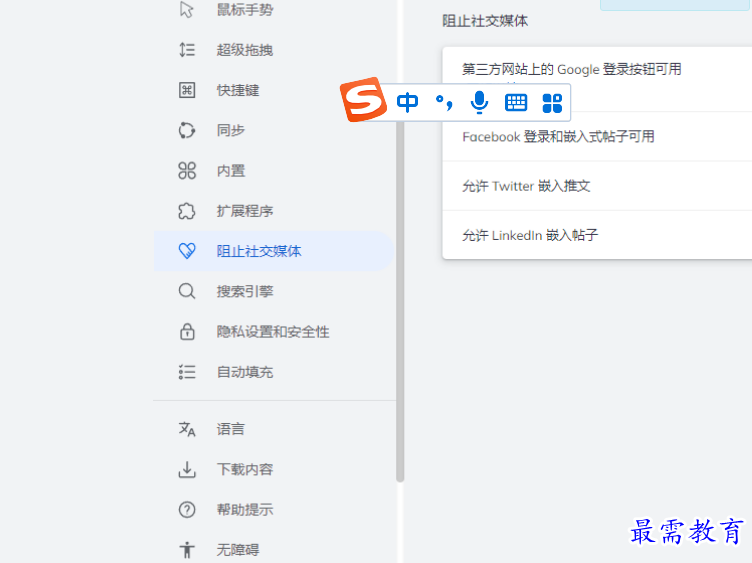This screenshot has width=752, height=563.
Task: Select 阻止社交媒体 sidebar item
Action: (x=273, y=251)
